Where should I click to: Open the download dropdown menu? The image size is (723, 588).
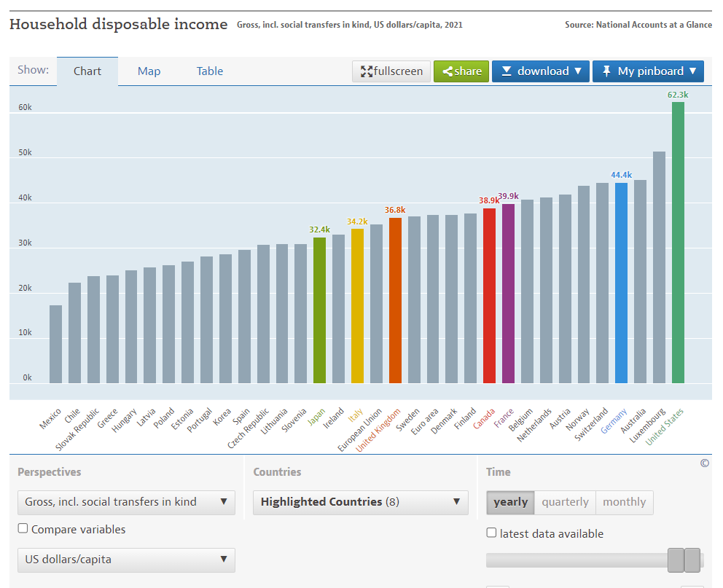pos(540,71)
